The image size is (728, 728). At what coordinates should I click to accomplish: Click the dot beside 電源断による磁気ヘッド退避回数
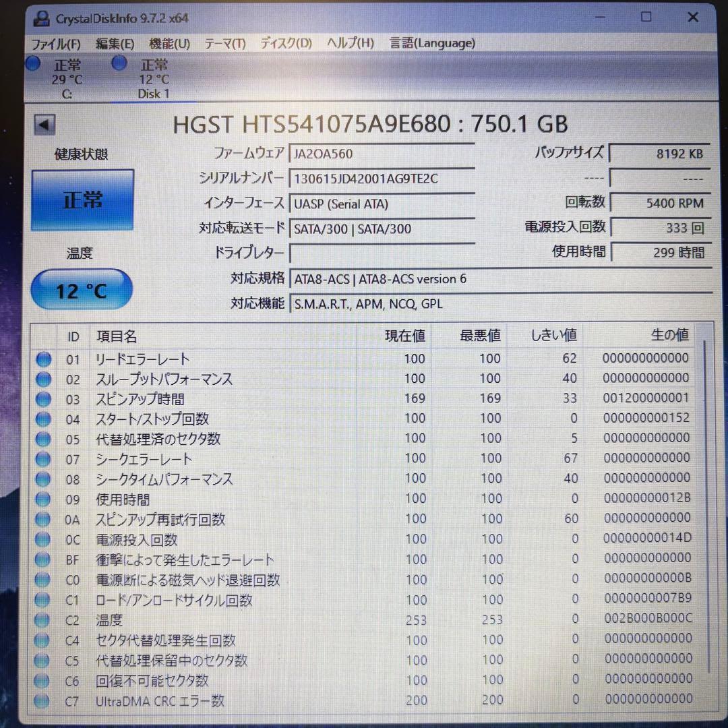pos(42,580)
